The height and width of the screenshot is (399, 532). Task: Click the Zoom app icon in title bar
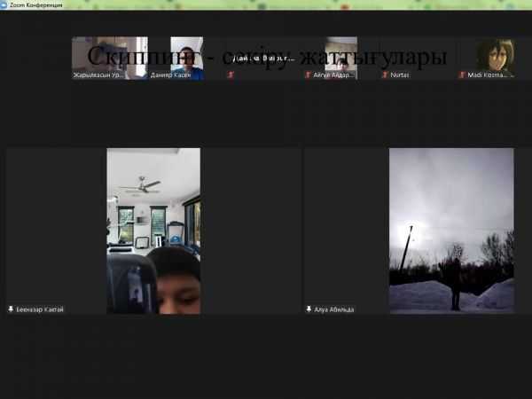[x=4, y=4]
